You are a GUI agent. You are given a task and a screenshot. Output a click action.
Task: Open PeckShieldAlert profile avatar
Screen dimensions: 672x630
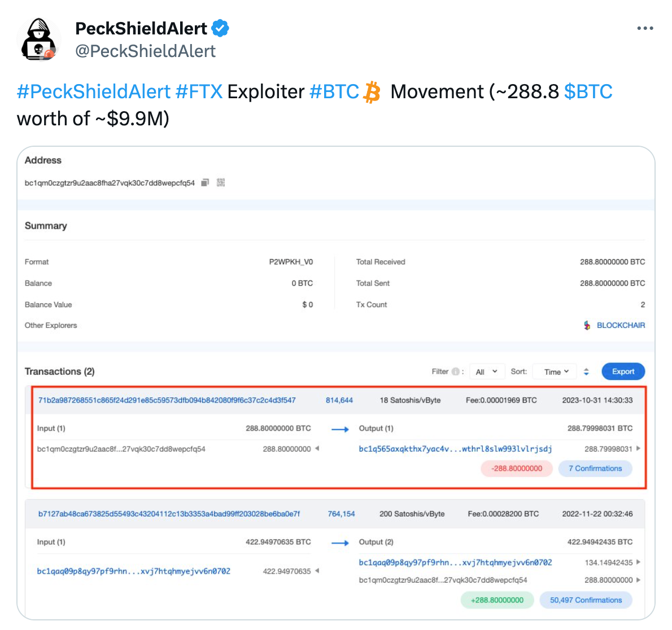pos(39,40)
